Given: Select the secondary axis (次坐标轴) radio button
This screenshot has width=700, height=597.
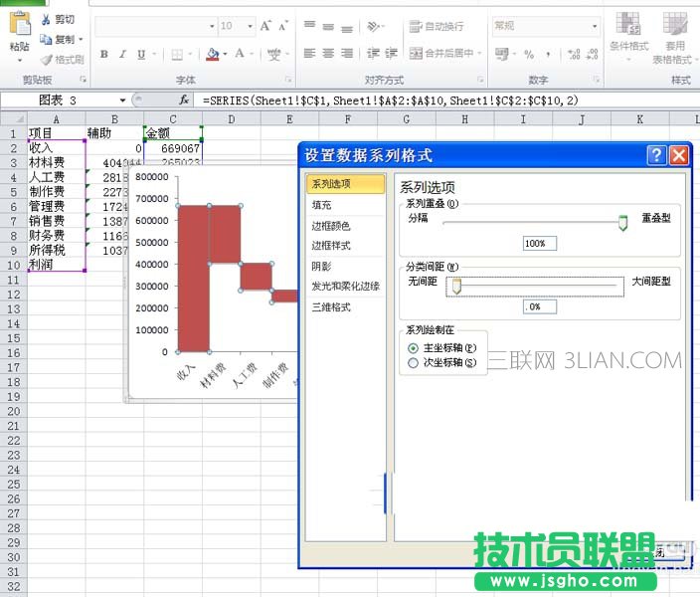Looking at the screenshot, I should pos(414,363).
